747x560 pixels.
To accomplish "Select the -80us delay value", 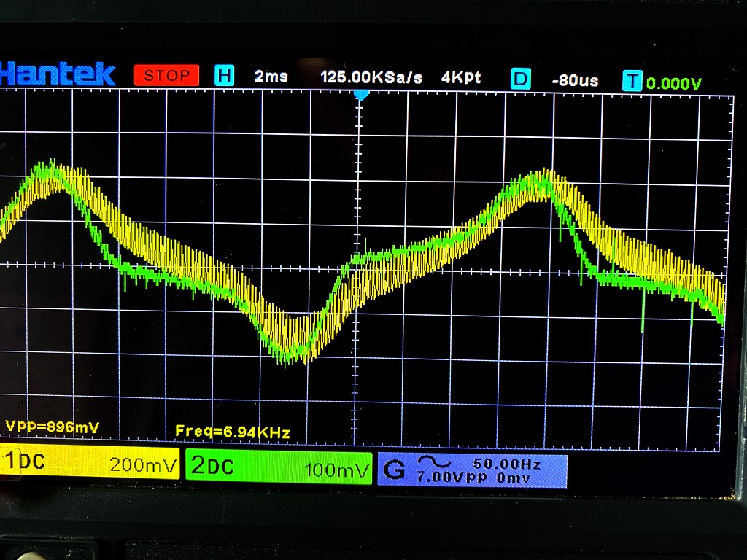I will click(575, 81).
